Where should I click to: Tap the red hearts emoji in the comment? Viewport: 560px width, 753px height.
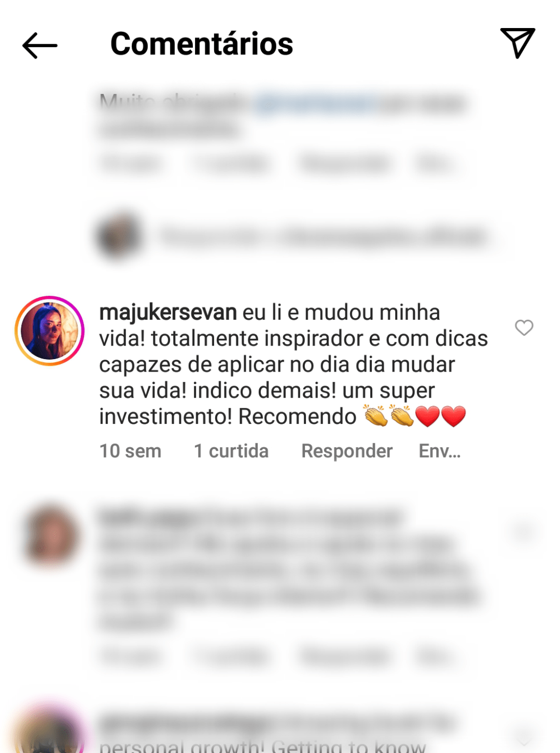click(441, 416)
